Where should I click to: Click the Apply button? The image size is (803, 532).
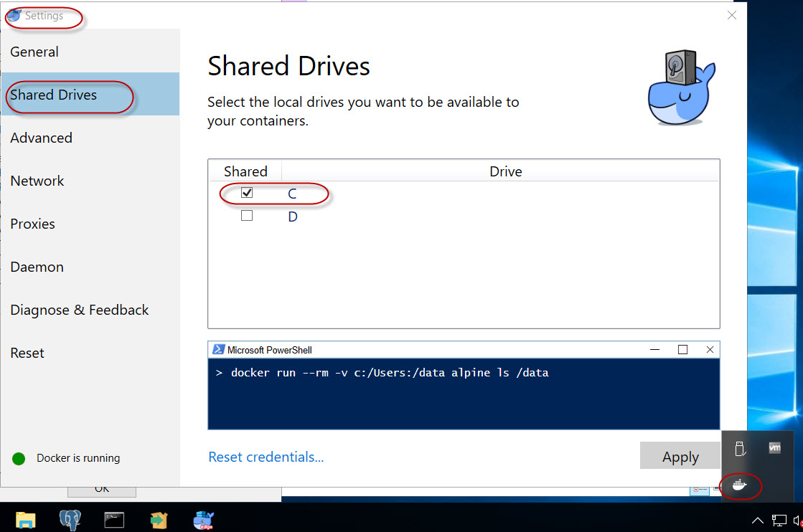679,456
